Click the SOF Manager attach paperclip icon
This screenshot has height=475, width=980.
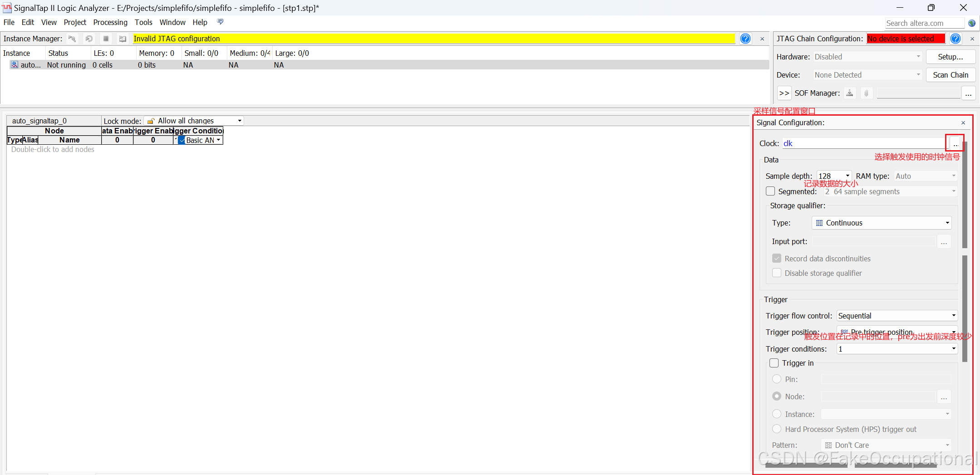[867, 93]
